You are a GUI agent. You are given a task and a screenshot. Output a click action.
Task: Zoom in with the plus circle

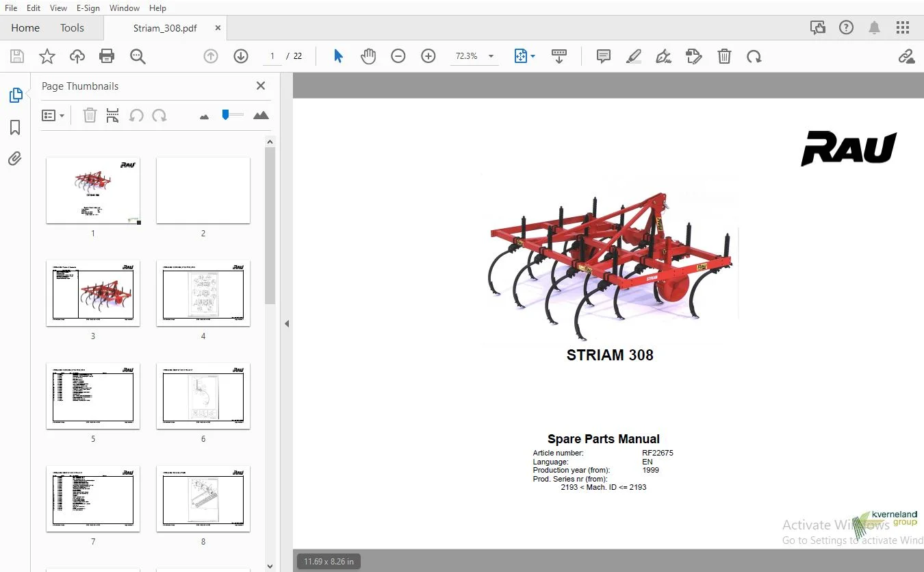428,56
